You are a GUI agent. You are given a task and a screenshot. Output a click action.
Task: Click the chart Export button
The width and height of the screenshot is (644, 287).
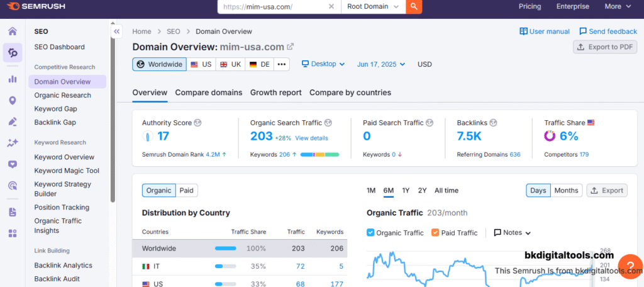(607, 190)
